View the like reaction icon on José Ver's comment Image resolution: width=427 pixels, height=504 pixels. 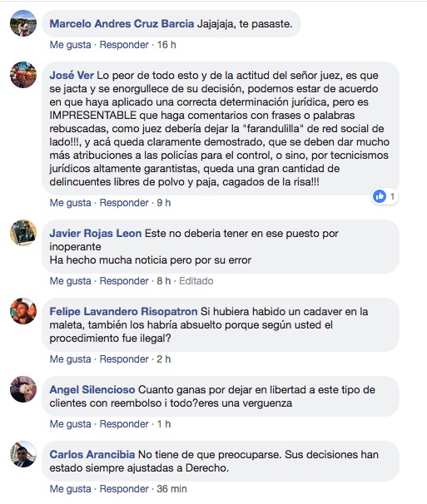coord(380,196)
